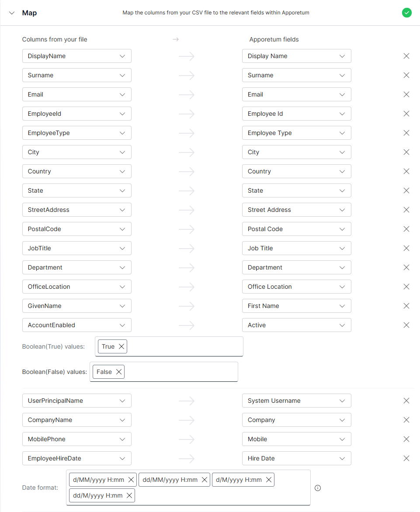Remove the Active mapping row

pyautogui.click(x=406, y=325)
